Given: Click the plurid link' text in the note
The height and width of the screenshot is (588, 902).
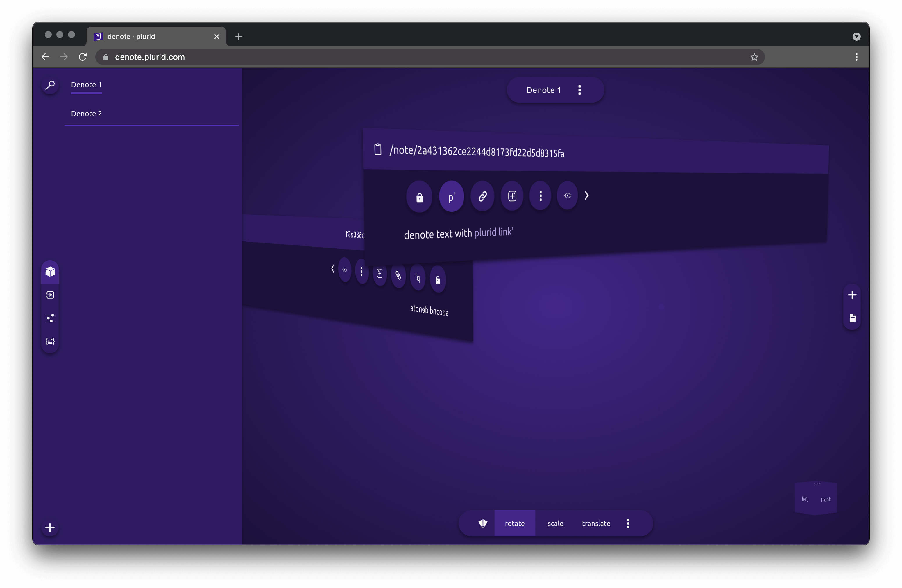Looking at the screenshot, I should pos(494,232).
